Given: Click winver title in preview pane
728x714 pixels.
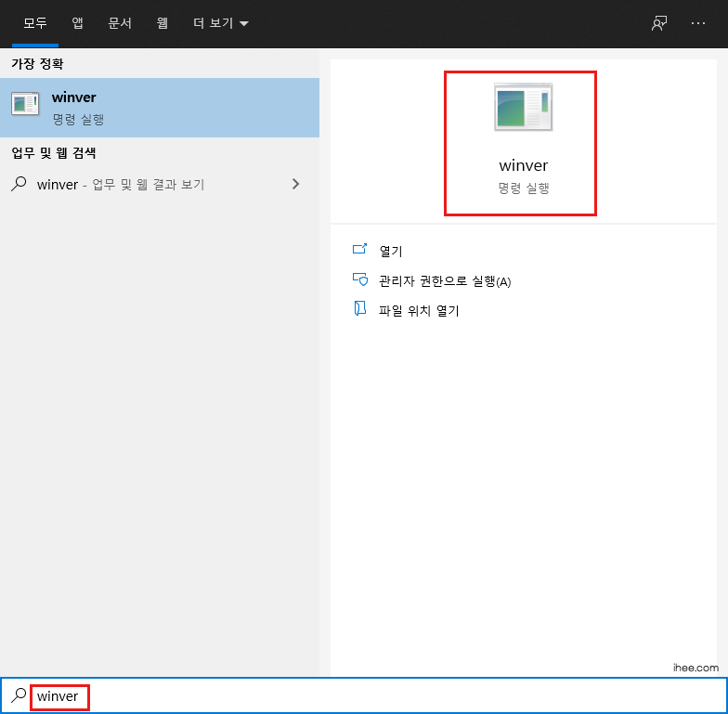Looking at the screenshot, I should [524, 165].
